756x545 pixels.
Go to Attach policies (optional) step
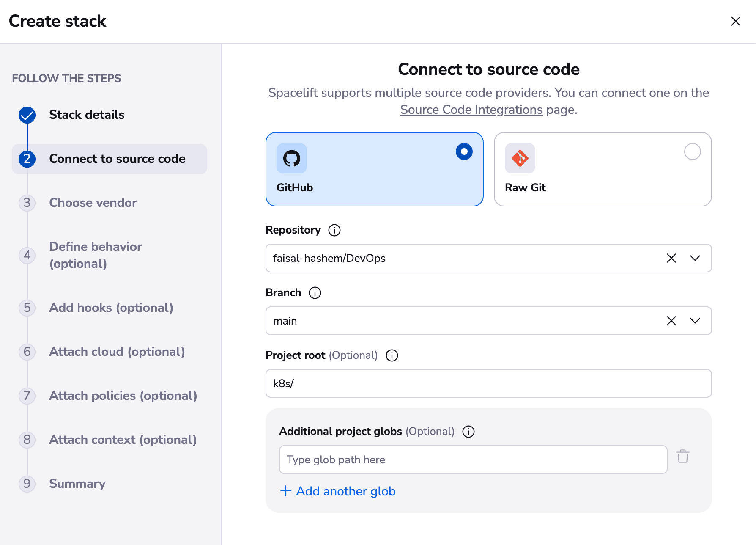pos(123,396)
